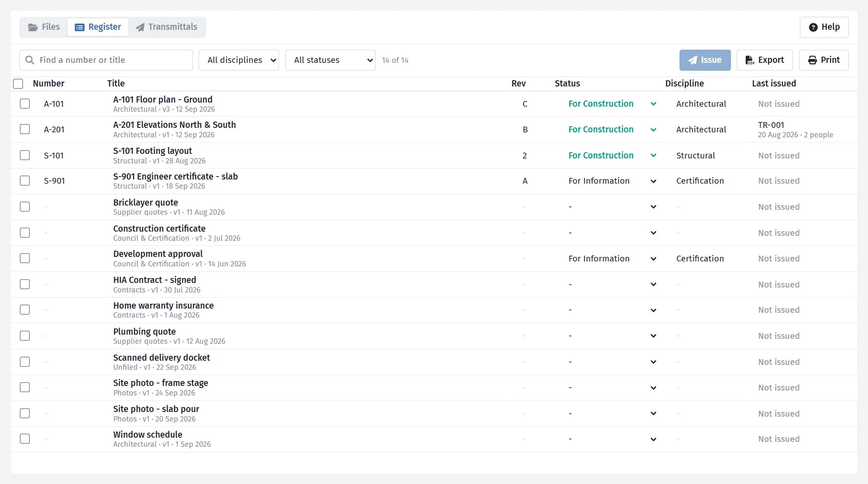
Task: Click the Last issued column header
Action: tap(774, 84)
